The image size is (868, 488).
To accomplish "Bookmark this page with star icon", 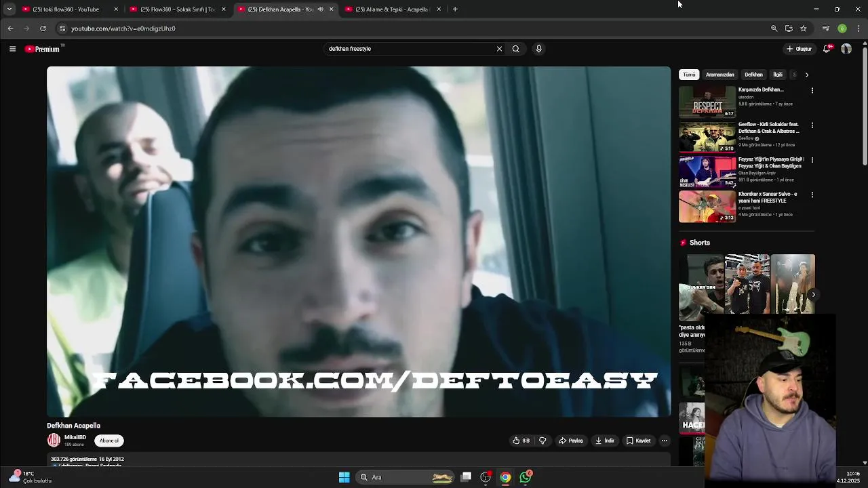I will 804,28.
